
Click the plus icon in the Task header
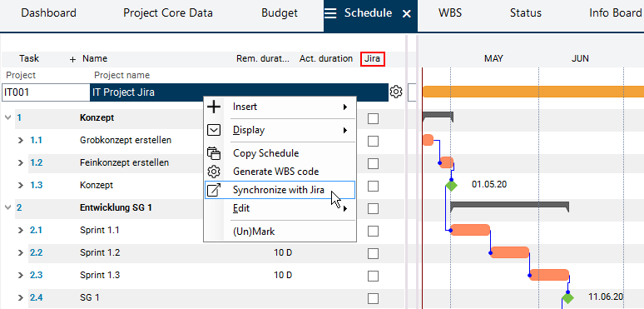tap(72, 60)
